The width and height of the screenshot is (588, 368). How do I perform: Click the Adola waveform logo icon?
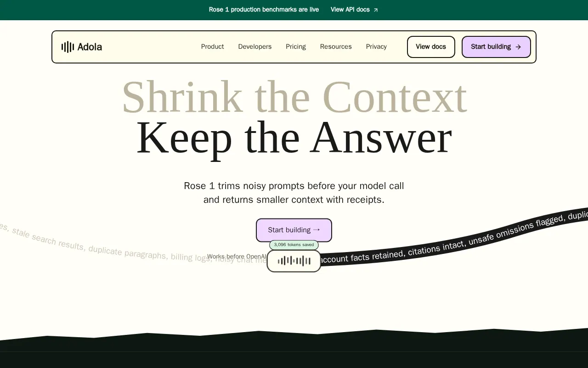coord(68,47)
